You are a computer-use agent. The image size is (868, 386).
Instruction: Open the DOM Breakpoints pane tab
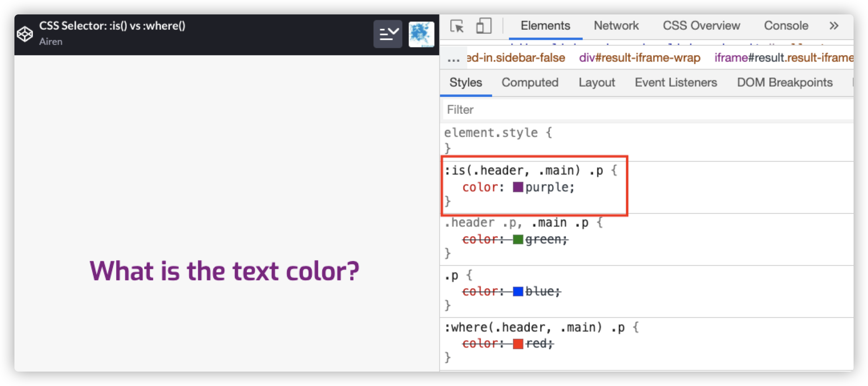[x=785, y=82]
